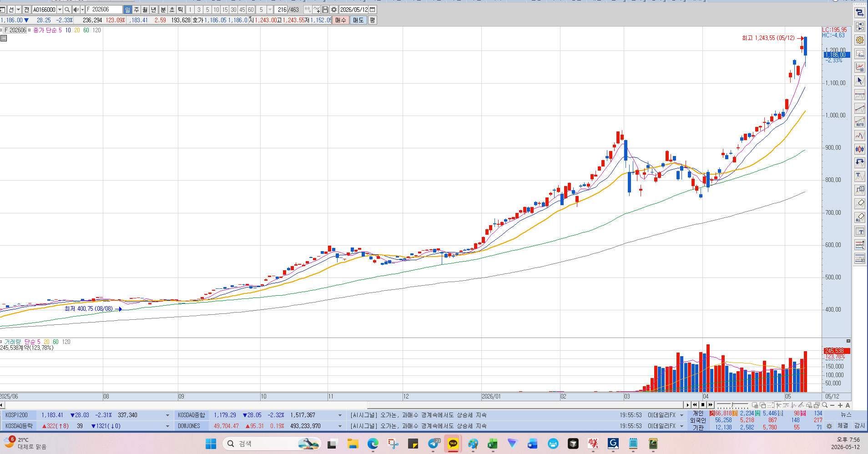Zoom out chart with the minus icon

[x=833, y=405]
